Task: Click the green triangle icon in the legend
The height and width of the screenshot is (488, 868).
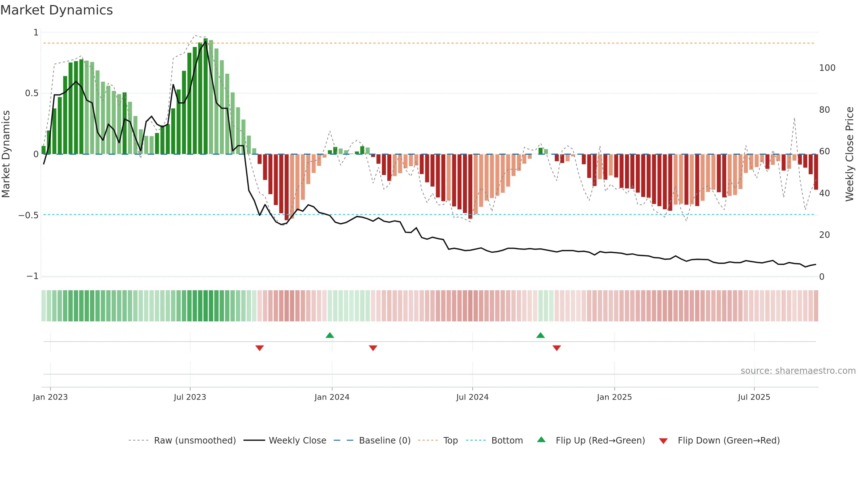Action: (541, 440)
